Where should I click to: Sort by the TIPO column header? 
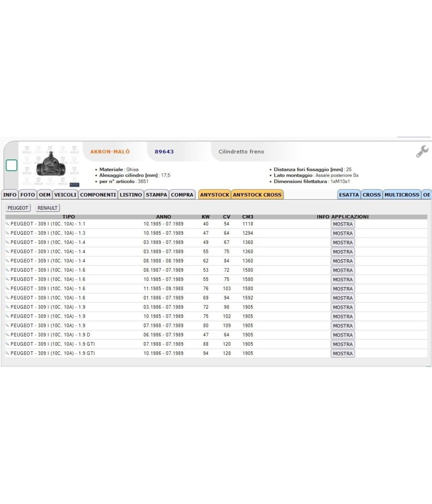(x=69, y=216)
